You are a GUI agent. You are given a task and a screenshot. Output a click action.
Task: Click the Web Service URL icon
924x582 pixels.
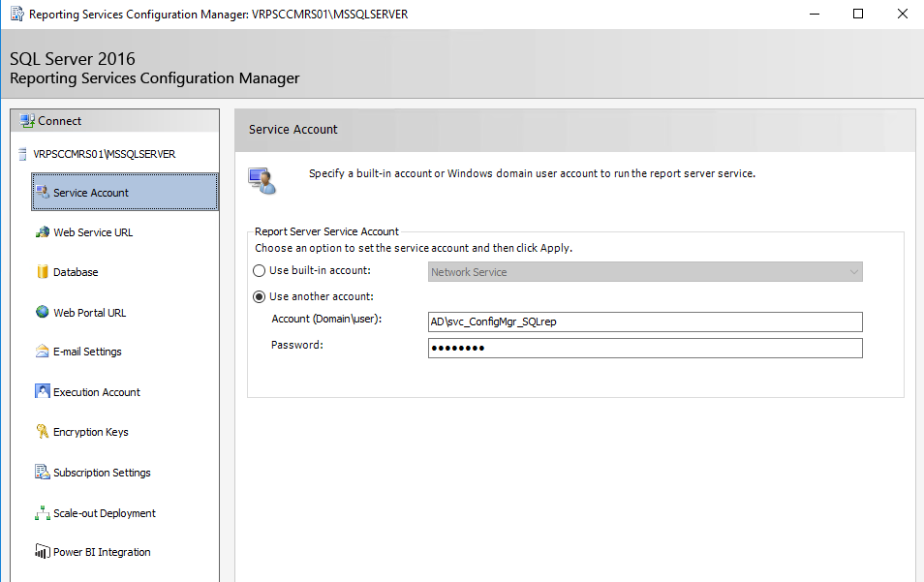coord(43,232)
